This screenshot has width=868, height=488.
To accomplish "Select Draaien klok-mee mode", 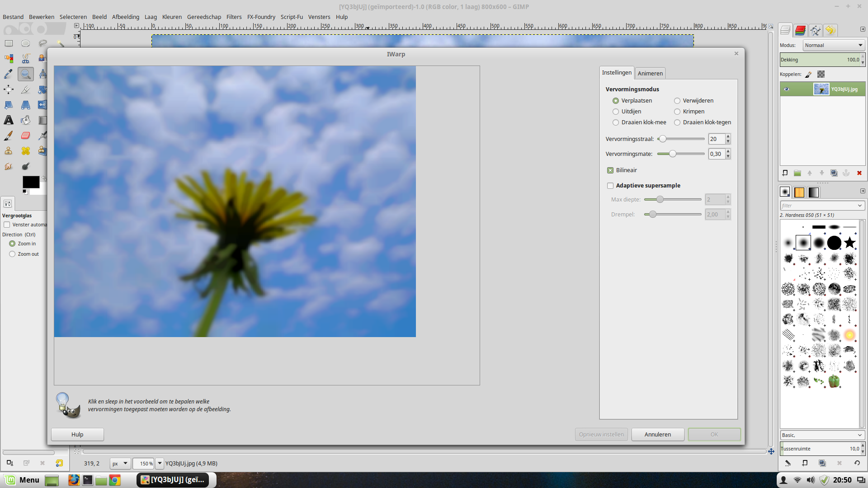I will (x=639, y=122).
